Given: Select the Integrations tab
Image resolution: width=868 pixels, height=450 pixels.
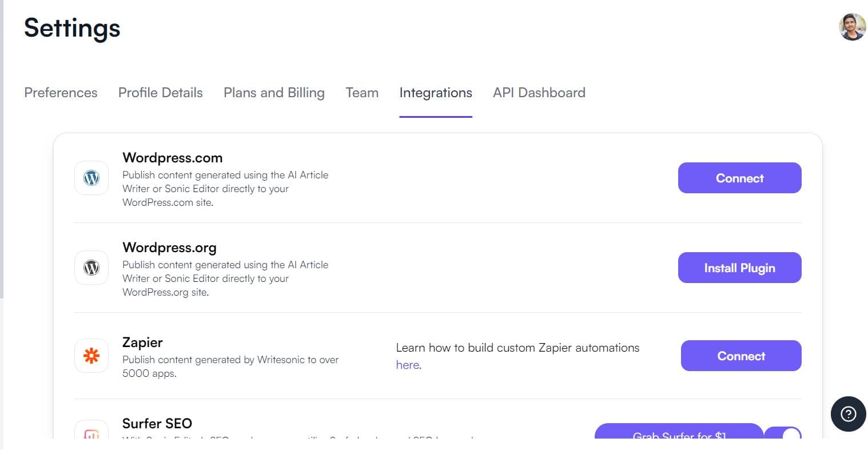Looking at the screenshot, I should (x=436, y=93).
